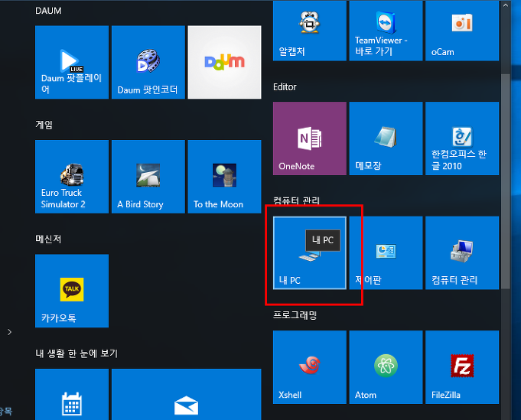
Task: Click the 프로그래밍 group header
Action: (295, 315)
